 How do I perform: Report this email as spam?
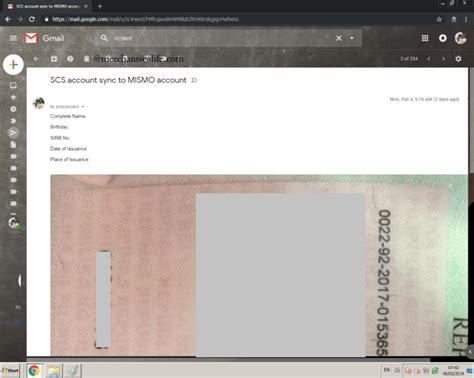coord(70,59)
